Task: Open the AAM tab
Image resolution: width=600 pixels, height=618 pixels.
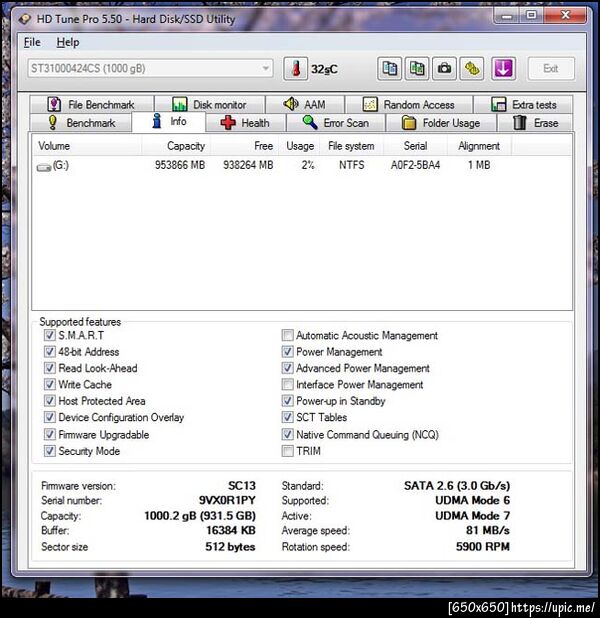Action: click(x=305, y=104)
